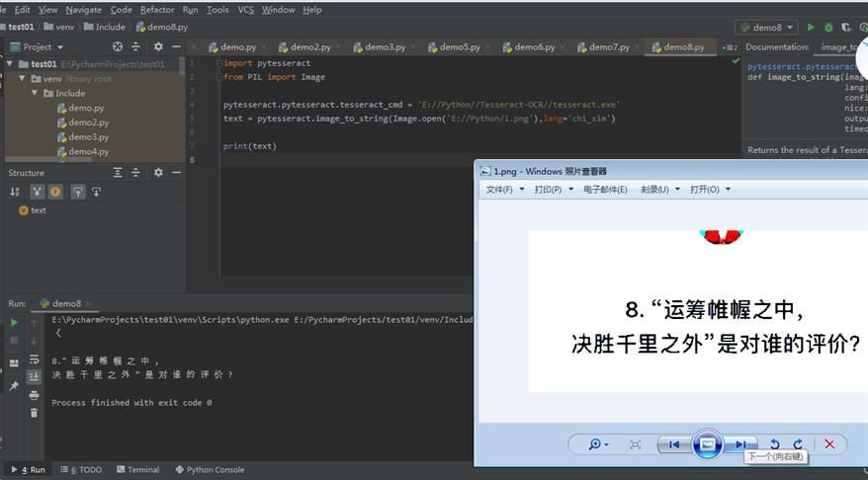Click the Project tree vertical scrollbar
The height and width of the screenshot is (480, 868).
click(182, 64)
